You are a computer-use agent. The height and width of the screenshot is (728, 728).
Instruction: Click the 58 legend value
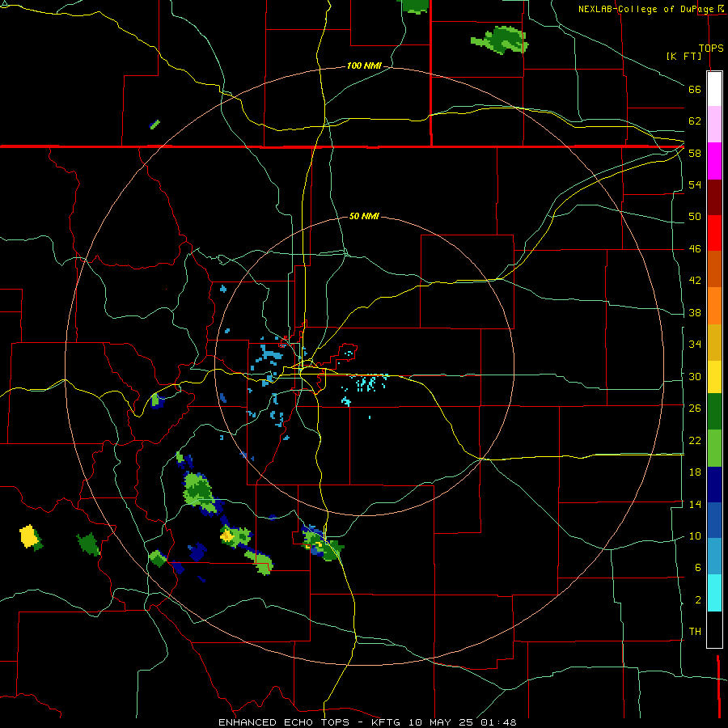695,153
